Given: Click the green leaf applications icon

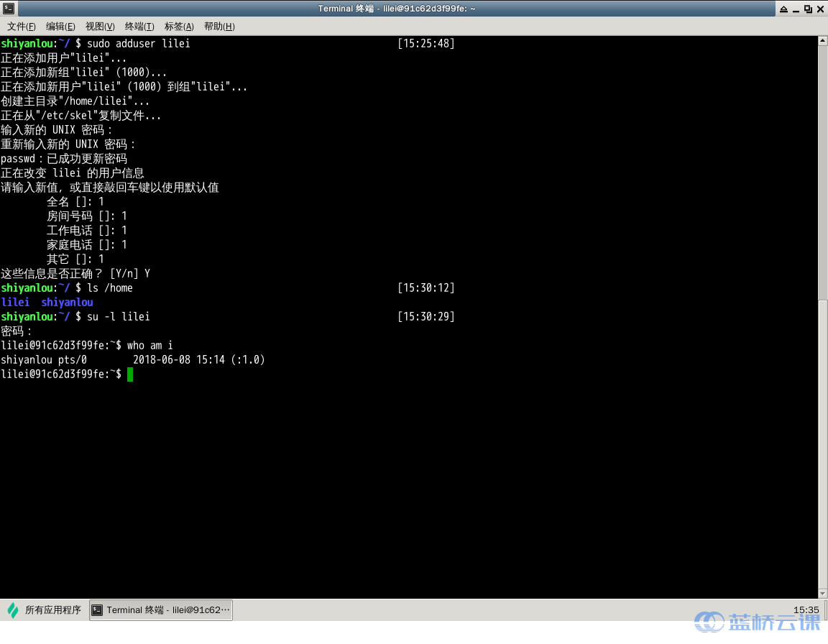Looking at the screenshot, I should pos(13,610).
